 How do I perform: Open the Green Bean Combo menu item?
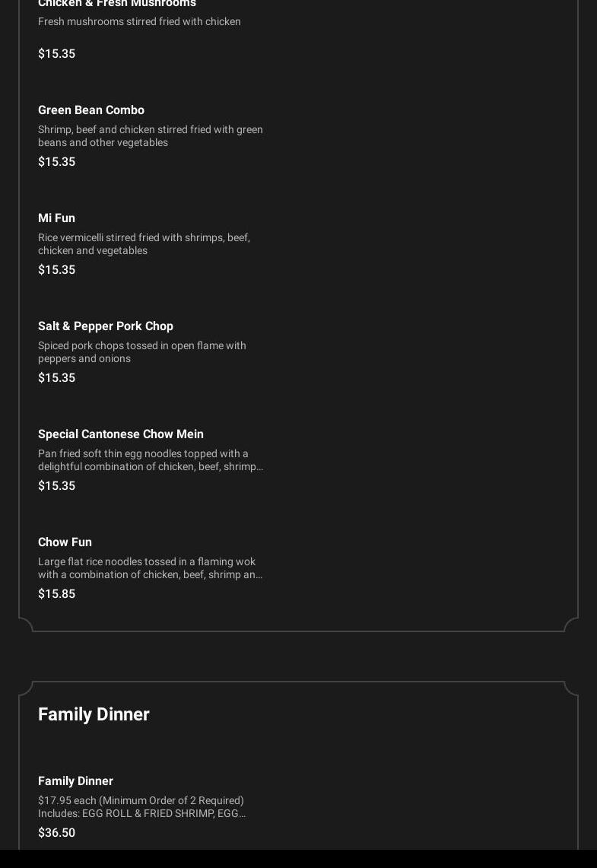click(x=91, y=110)
